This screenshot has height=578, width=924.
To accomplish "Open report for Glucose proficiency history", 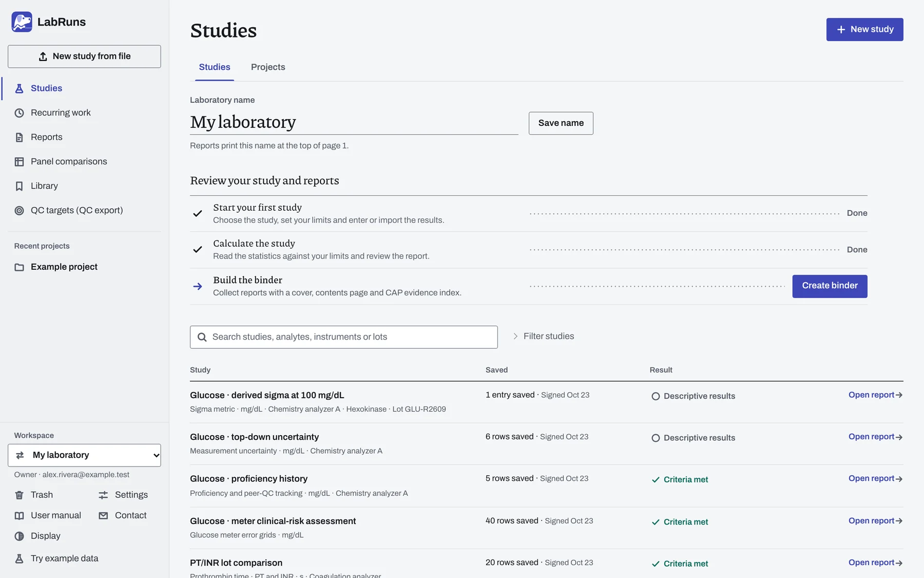I will (x=875, y=478).
